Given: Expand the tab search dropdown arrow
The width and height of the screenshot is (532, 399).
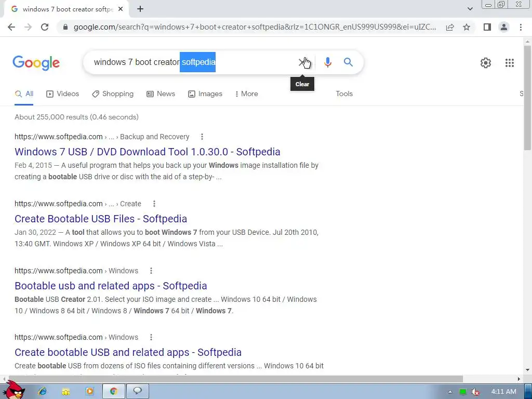Looking at the screenshot, I should coord(470,9).
